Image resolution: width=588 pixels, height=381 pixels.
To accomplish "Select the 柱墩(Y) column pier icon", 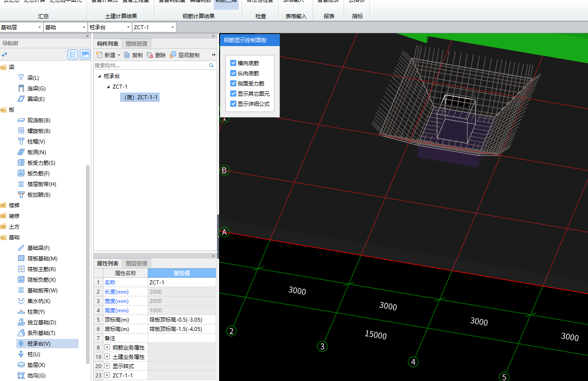I will coord(21,311).
